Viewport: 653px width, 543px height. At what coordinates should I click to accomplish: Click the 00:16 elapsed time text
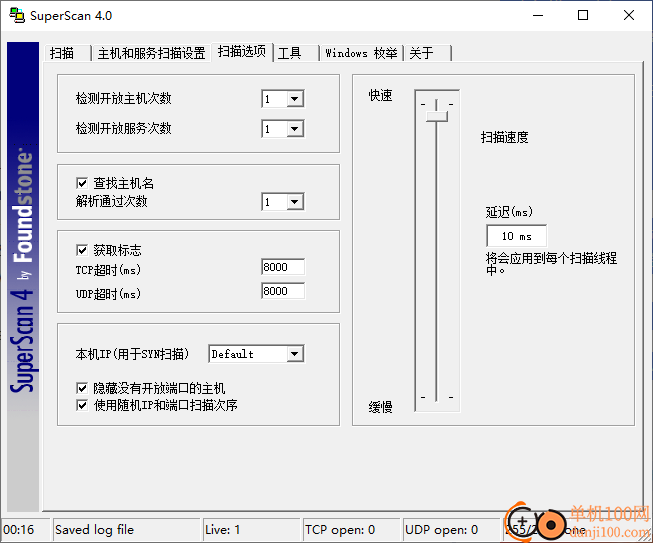coord(19,530)
